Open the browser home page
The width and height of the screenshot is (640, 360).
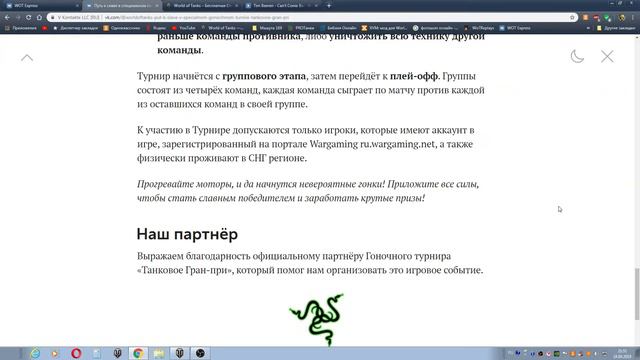click(39, 18)
